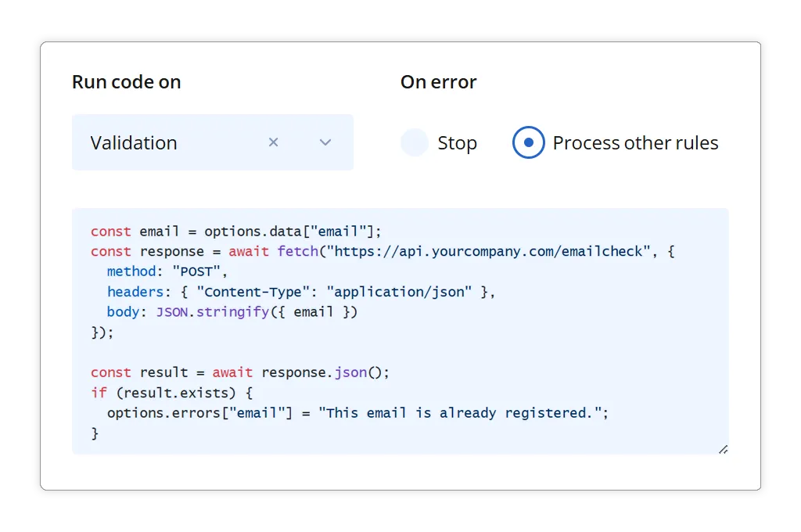Click the 'Run code on' label
Image resolution: width=801 pixels, height=532 pixels.
click(x=126, y=82)
